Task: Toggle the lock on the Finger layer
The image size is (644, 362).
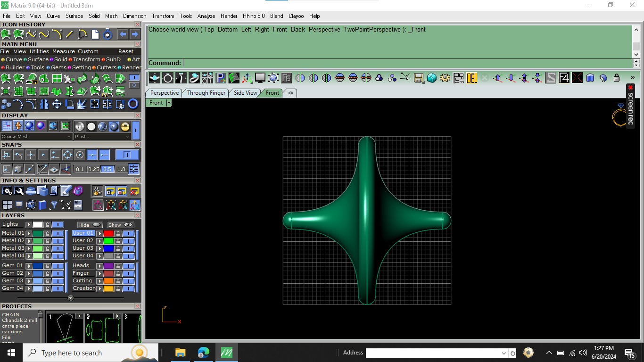Action: click(x=118, y=273)
